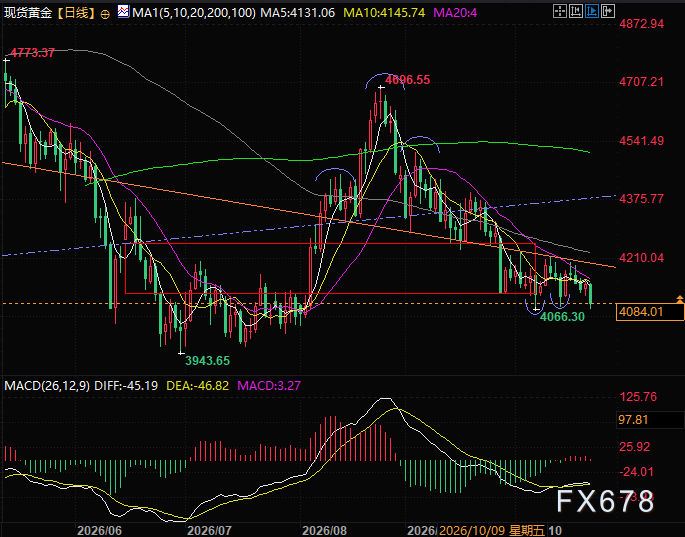This screenshot has height=537, width=685.
Task: Select the crosshair grid tool at top right
Action: coord(560,11)
